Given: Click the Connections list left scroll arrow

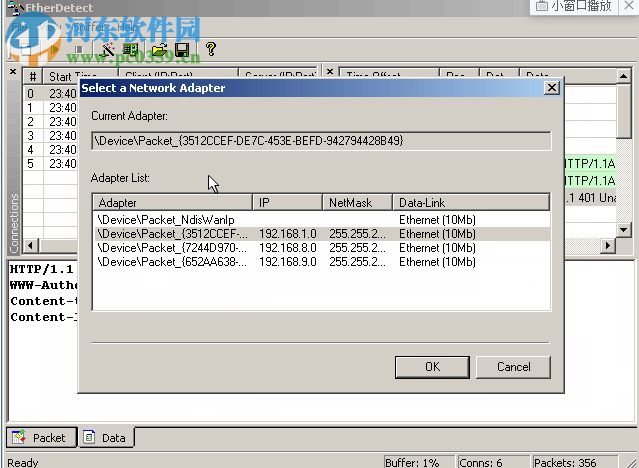Looking at the screenshot, I should [30, 245].
